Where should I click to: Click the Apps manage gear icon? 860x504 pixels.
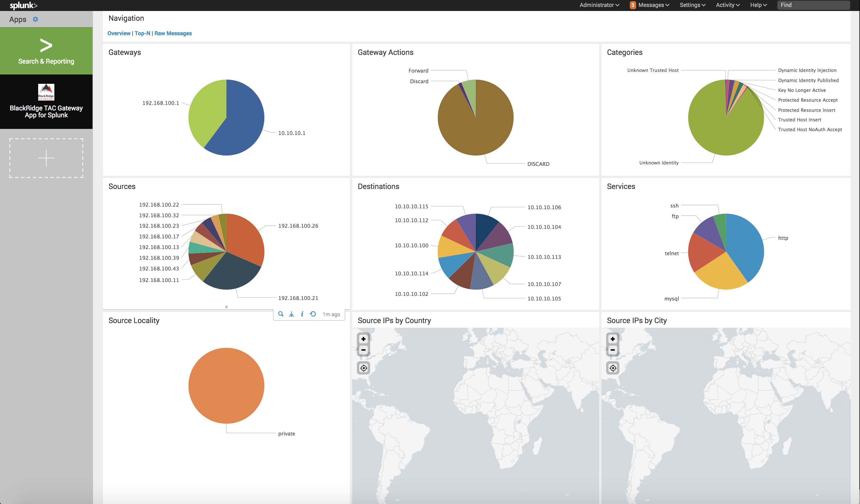click(36, 19)
